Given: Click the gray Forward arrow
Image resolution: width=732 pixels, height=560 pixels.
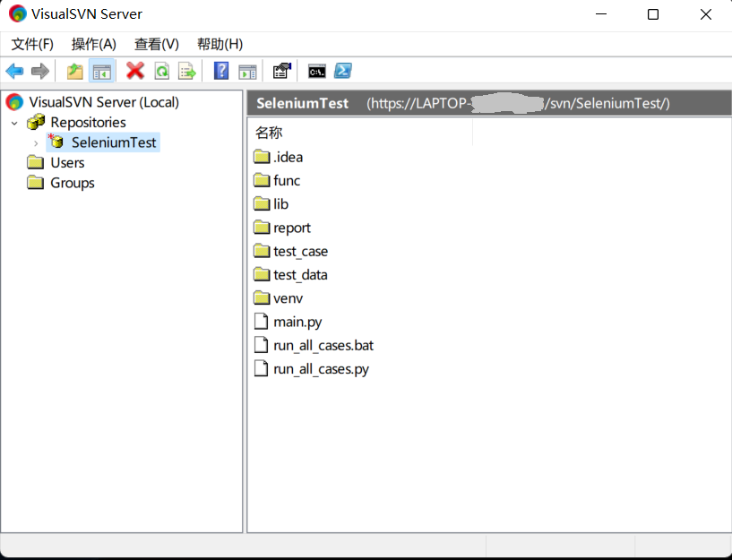Looking at the screenshot, I should pyautogui.click(x=40, y=72).
